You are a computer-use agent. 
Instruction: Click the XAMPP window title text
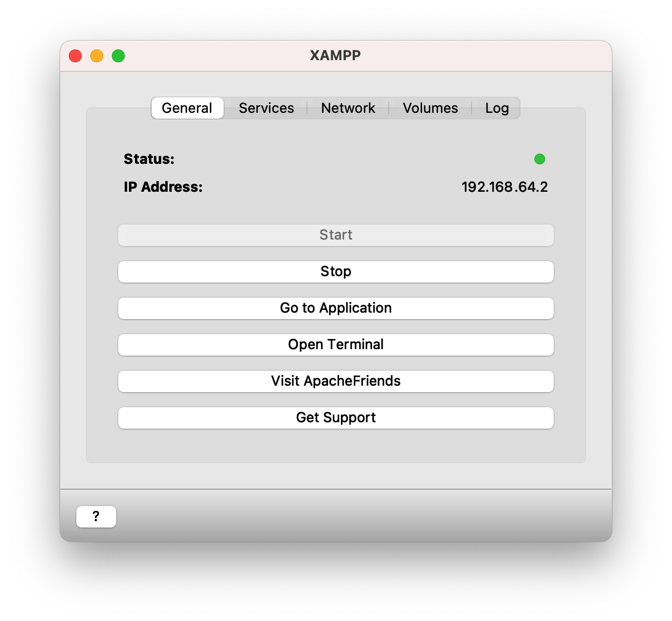(335, 56)
